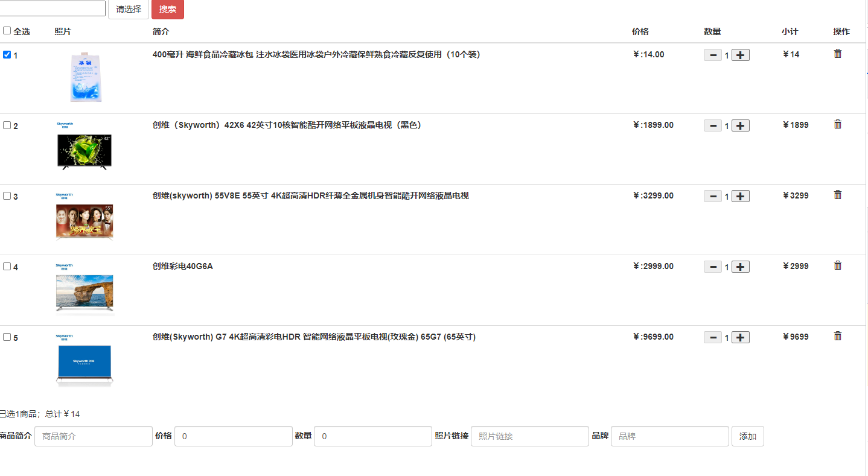Delete the Skyworth 42X6 TV item
The image size is (868, 476).
(x=837, y=124)
